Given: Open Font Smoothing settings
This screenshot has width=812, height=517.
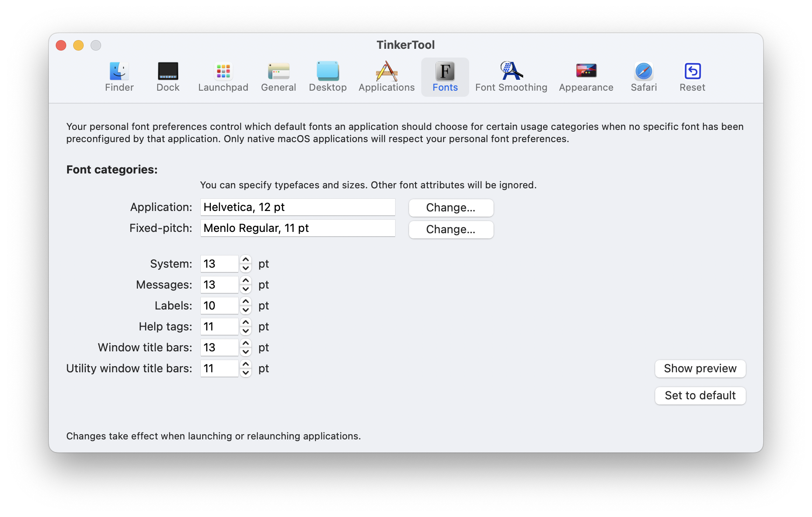Looking at the screenshot, I should (511, 77).
